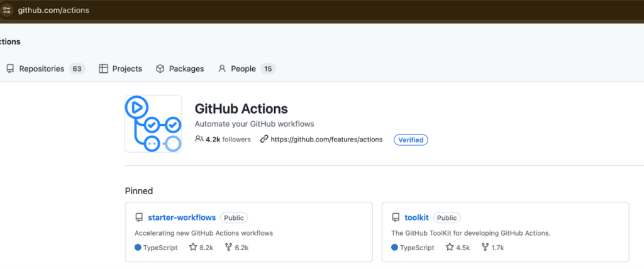The image size is (644, 269).
Task: Switch to the Projects tab
Action: [126, 69]
